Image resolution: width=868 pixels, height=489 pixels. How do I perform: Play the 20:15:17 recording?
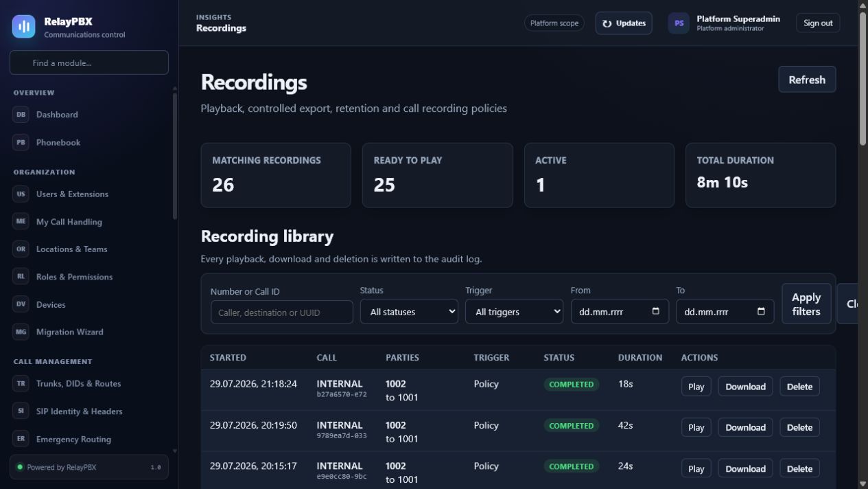click(696, 468)
